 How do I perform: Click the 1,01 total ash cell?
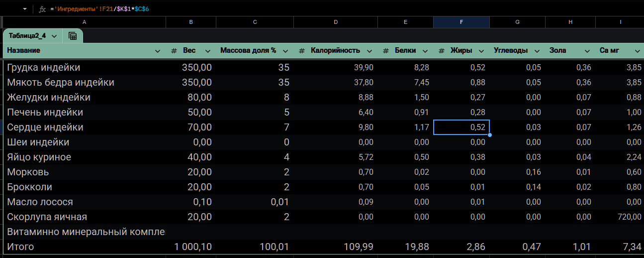pyautogui.click(x=570, y=247)
